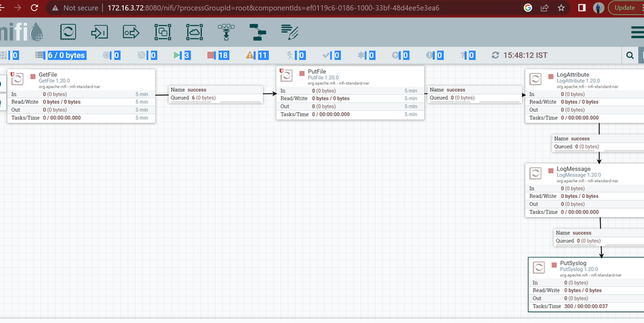Select the Funnel toolbar icon

(x=226, y=32)
